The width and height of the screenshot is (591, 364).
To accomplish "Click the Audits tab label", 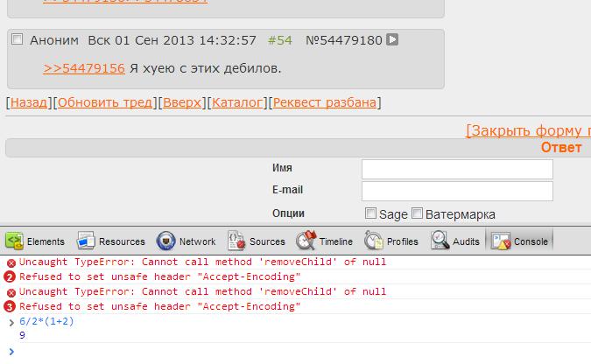I will click(466, 241).
